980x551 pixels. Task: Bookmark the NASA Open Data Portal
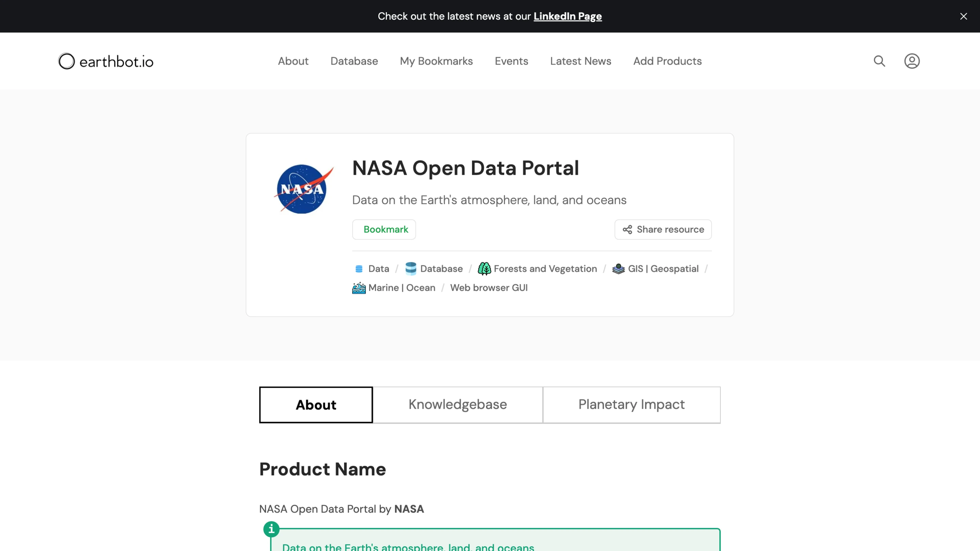pyautogui.click(x=384, y=229)
